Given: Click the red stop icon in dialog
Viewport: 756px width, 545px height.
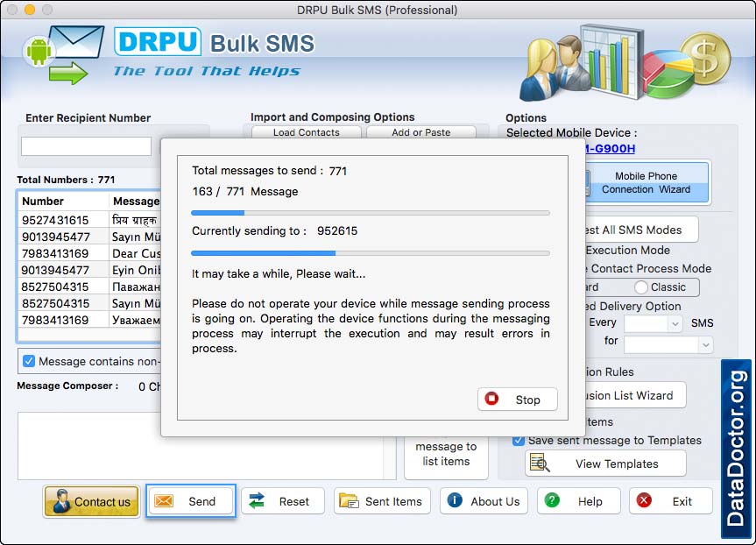Looking at the screenshot, I should (x=491, y=399).
